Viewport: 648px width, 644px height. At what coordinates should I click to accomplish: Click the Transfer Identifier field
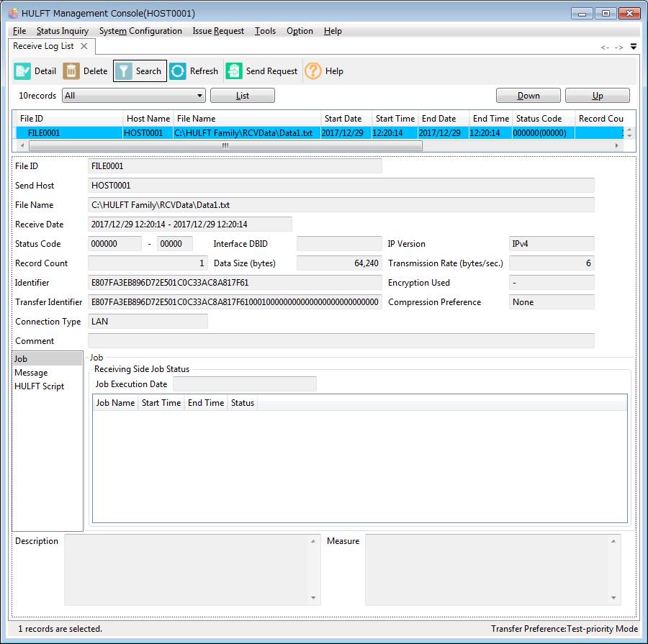point(235,302)
